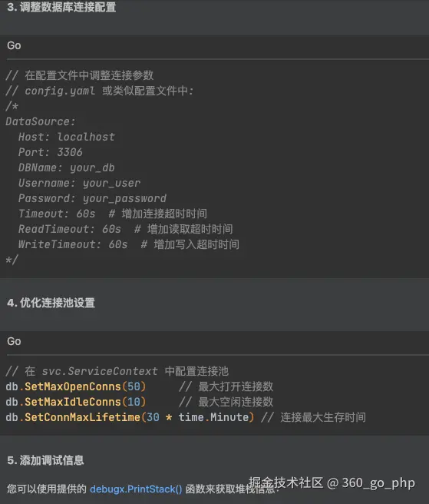
Task: Click the 'DBName: your_db' line
Action: point(67,167)
